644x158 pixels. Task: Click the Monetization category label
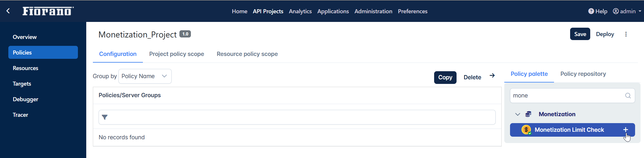click(557, 114)
